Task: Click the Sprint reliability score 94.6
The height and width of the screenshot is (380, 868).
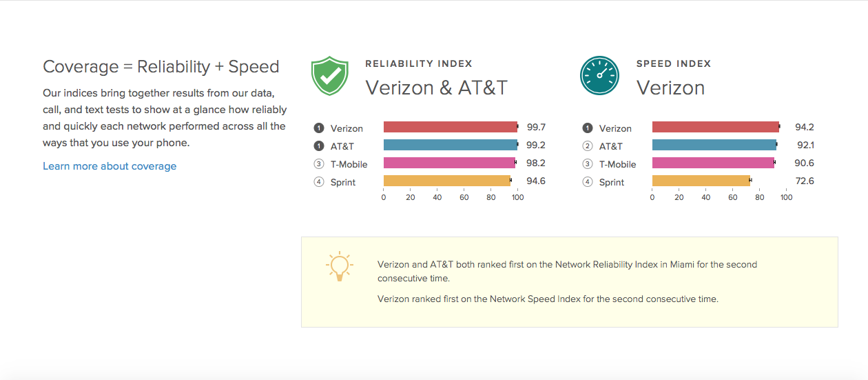Action: point(536,181)
